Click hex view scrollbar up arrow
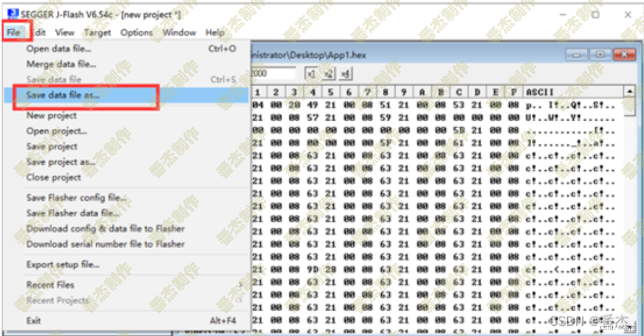 pyautogui.click(x=630, y=91)
